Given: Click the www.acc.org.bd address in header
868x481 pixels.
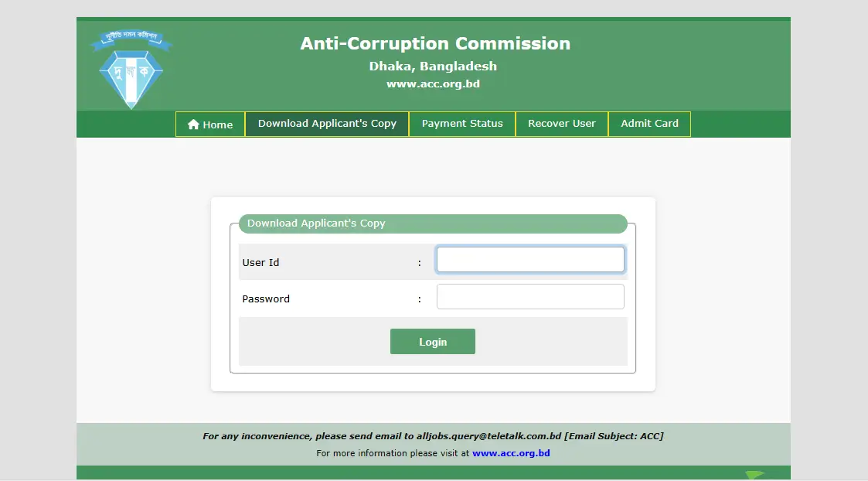Looking at the screenshot, I should pyautogui.click(x=433, y=84).
